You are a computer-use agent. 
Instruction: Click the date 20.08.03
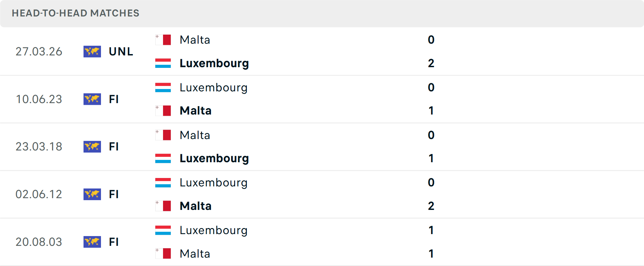[39, 242]
